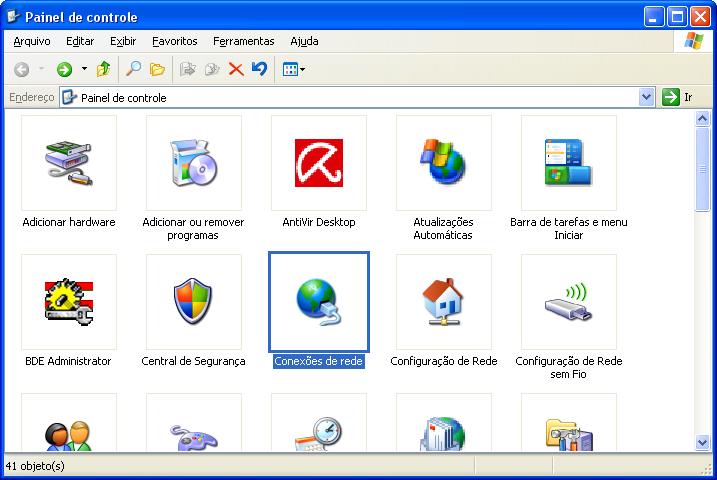The height and width of the screenshot is (480, 717).
Task: Open the Conexões de rede icon
Action: (319, 302)
